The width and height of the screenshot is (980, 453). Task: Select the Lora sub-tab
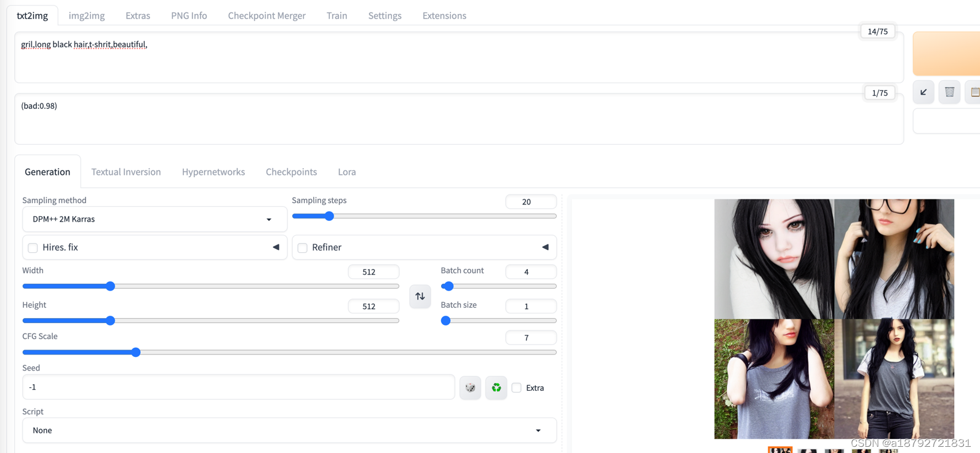[347, 172]
